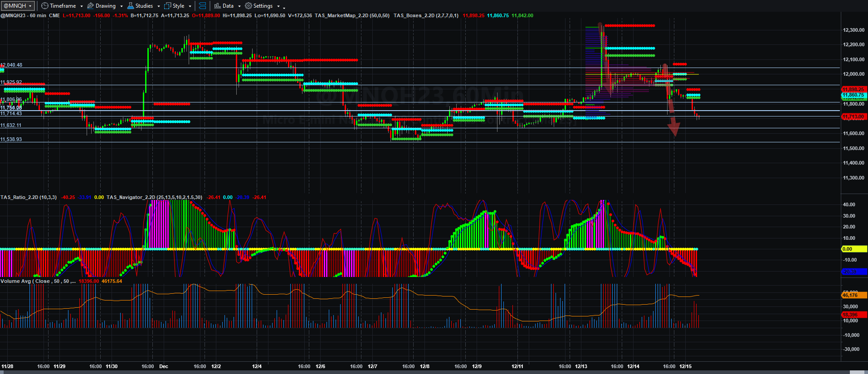
Task: Click the orange 46,176 volume average tag
Action: (x=854, y=295)
